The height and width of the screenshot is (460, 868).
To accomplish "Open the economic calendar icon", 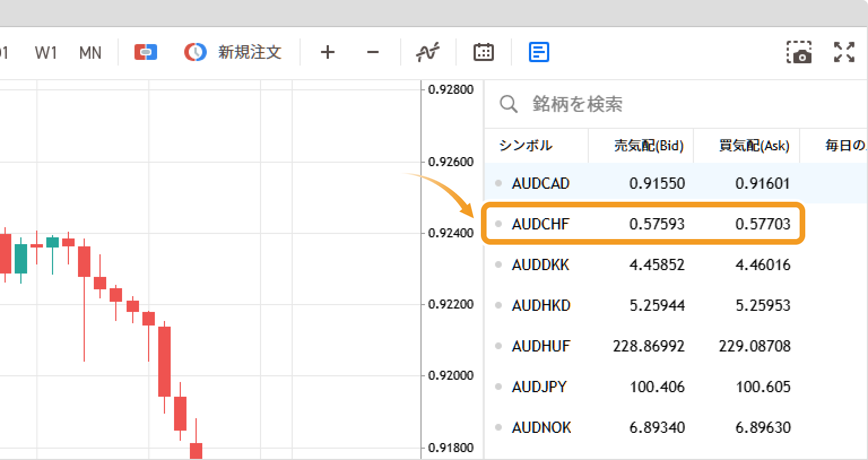I will pyautogui.click(x=484, y=53).
